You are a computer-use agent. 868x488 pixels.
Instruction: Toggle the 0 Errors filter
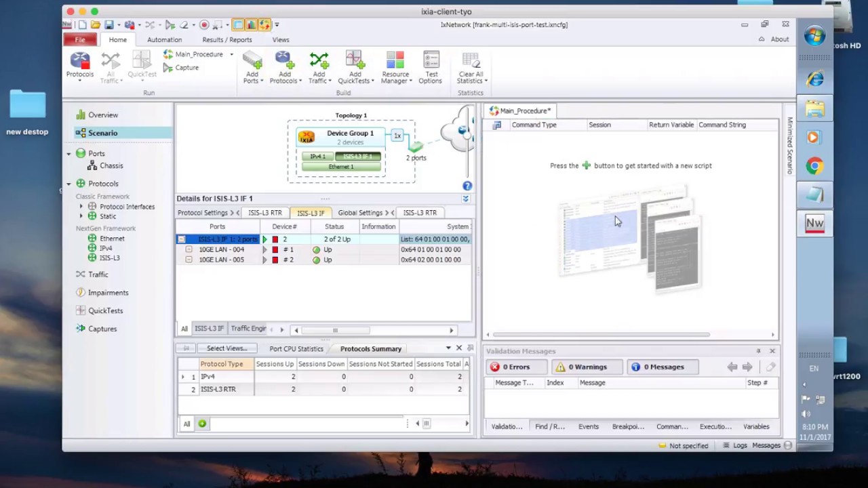point(515,367)
